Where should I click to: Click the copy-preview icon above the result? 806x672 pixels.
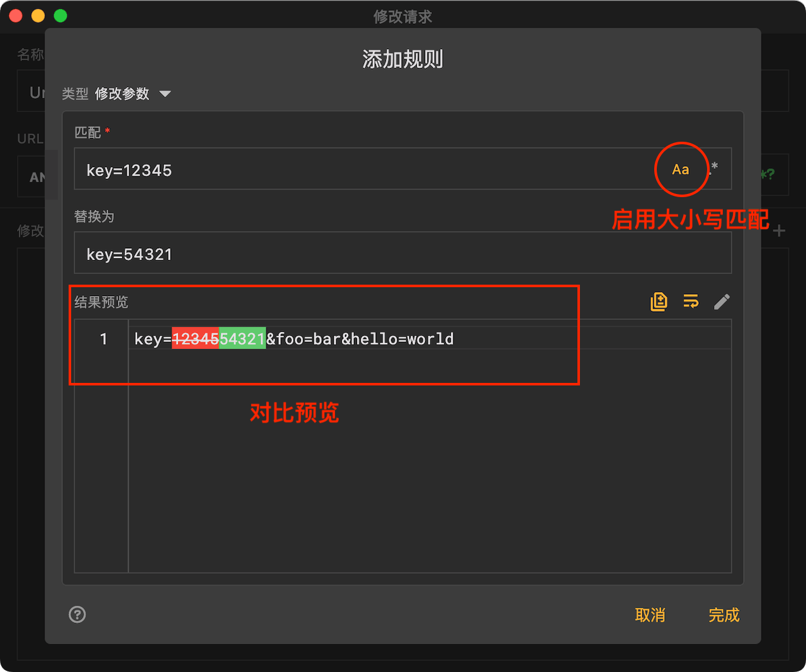[659, 302]
